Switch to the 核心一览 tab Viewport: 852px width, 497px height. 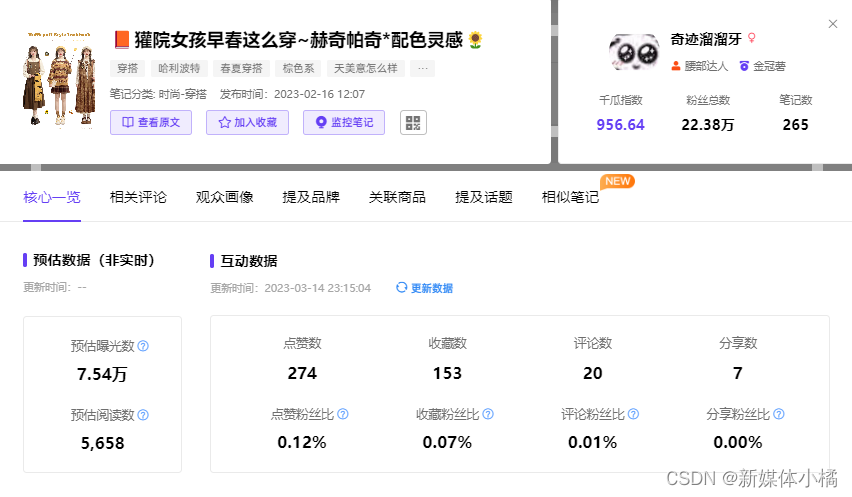pos(52,197)
